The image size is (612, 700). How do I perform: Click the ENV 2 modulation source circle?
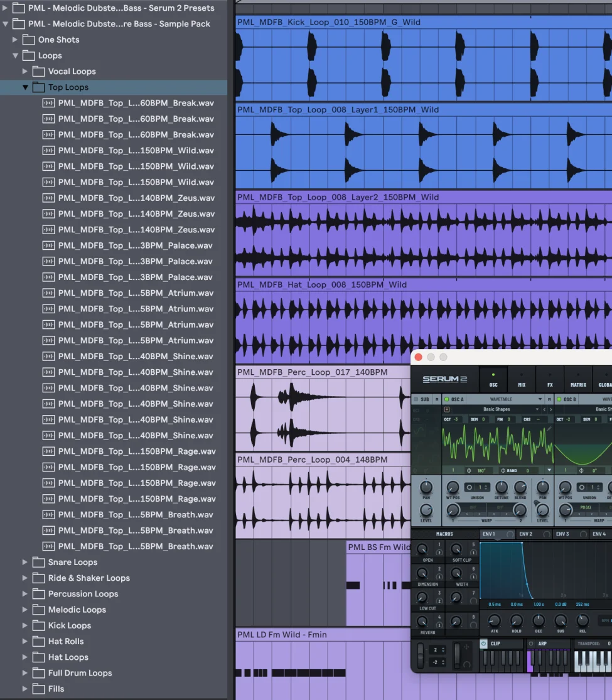coord(546,534)
